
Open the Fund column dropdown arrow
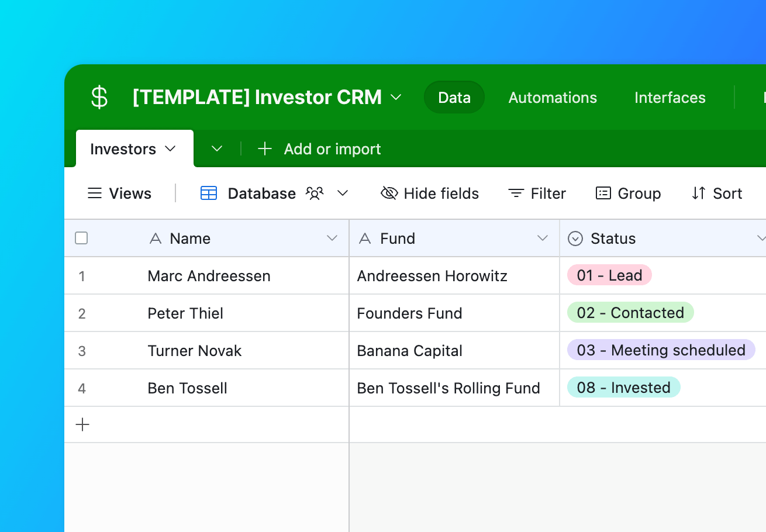543,238
